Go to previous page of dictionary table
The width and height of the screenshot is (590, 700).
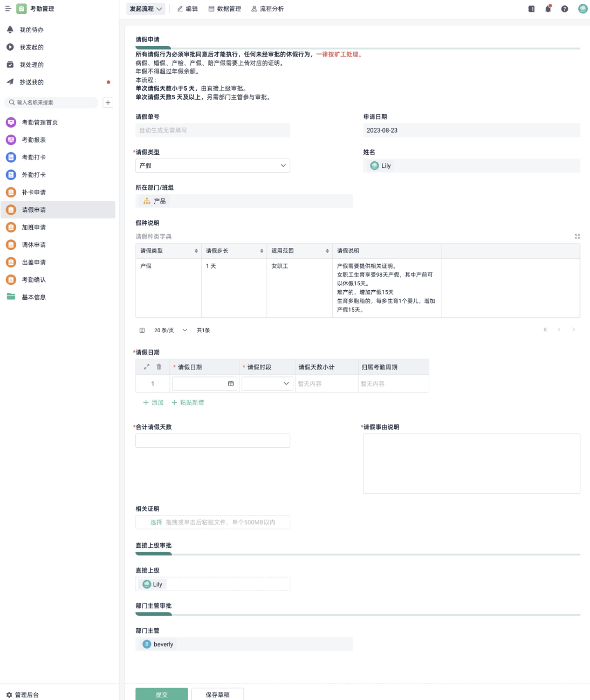(559, 330)
